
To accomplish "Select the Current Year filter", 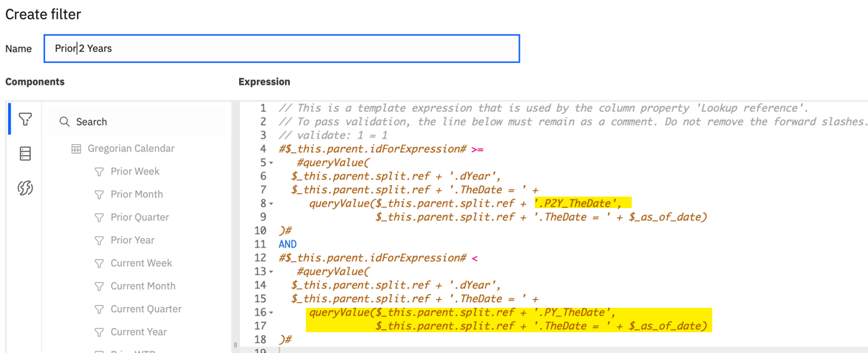I will 139,332.
